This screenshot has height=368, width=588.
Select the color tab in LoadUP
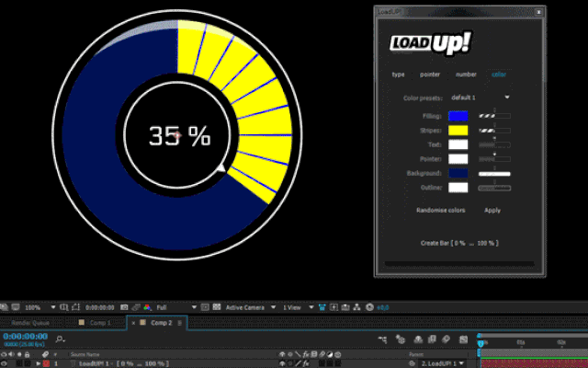click(x=499, y=75)
